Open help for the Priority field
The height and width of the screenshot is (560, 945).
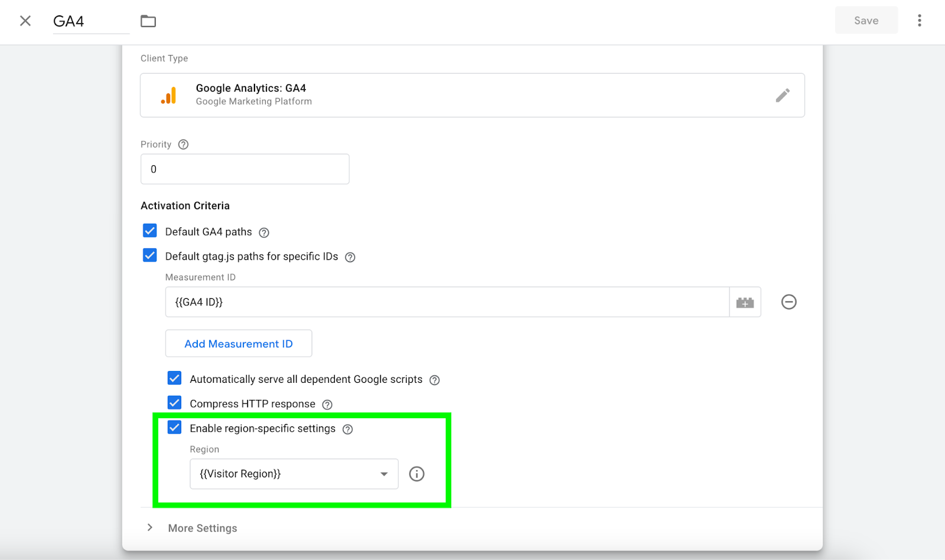pos(183,144)
